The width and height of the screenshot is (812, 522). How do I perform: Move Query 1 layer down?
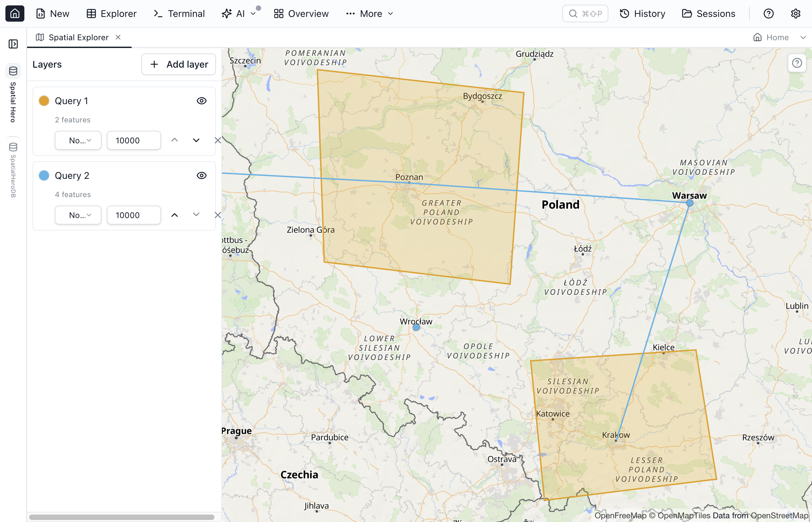pos(196,140)
